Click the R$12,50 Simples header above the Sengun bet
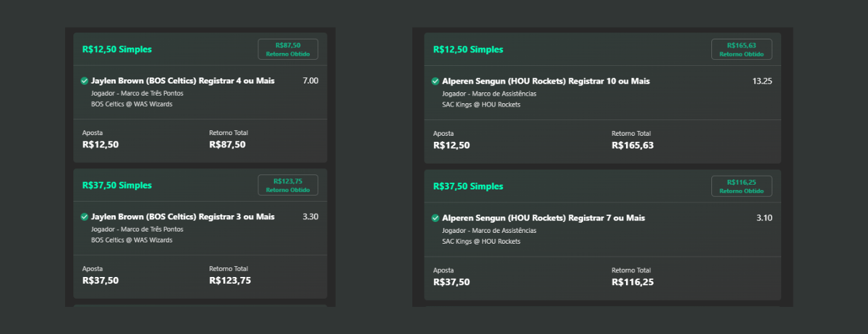The width and height of the screenshot is (868, 334). point(468,50)
